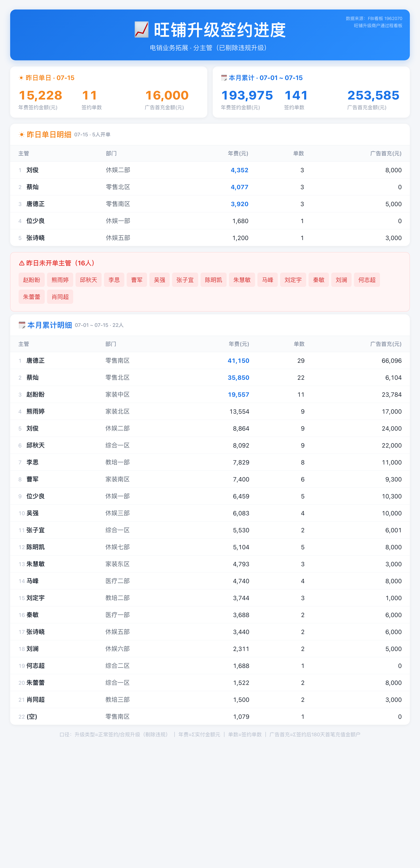Image resolution: width=420 pixels, height=868 pixels.
Task: Click 张诗峣's 年费 value 1,200 in daily table
Action: (240, 238)
